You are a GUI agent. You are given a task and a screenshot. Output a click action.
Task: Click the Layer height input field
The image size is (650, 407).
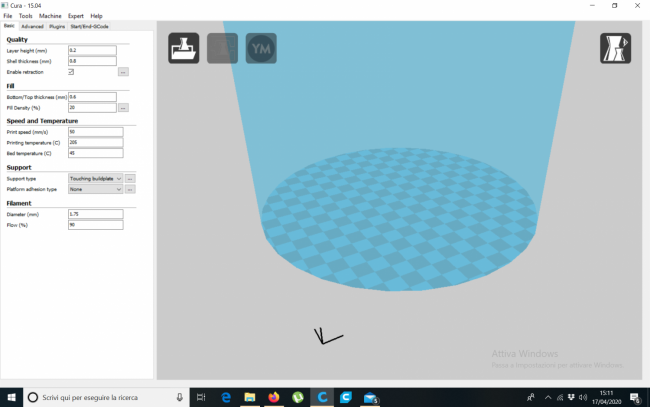(92, 50)
